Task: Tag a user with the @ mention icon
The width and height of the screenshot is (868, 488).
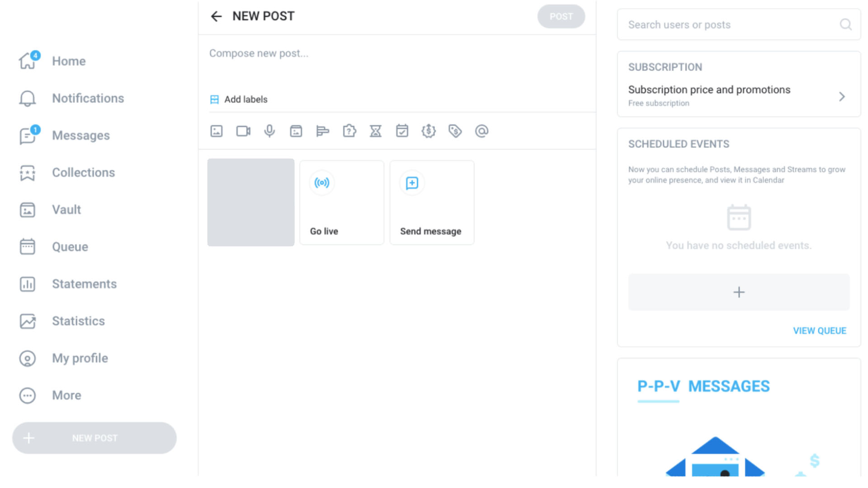Action: coord(481,131)
